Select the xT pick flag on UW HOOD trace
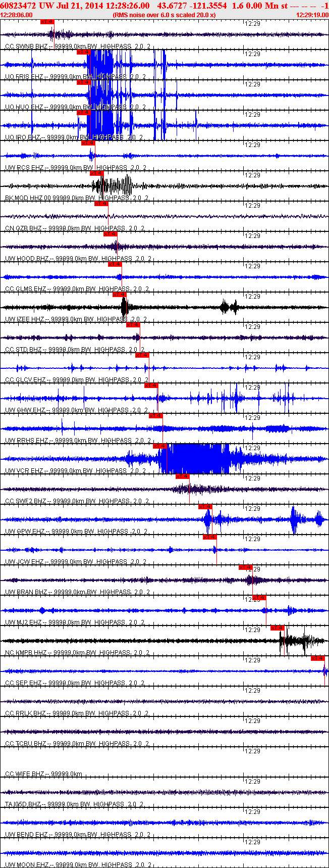The height and width of the screenshot is (868, 329). point(110,233)
